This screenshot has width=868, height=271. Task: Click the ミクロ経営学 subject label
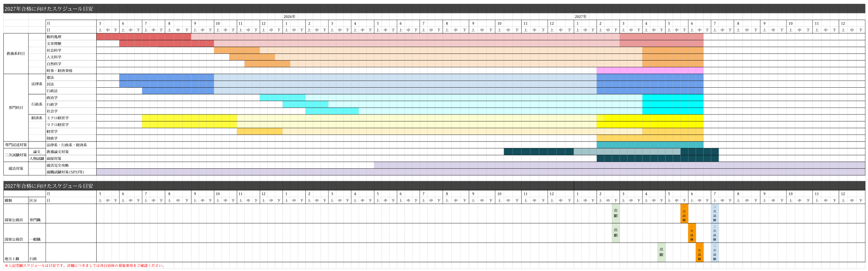pos(58,118)
